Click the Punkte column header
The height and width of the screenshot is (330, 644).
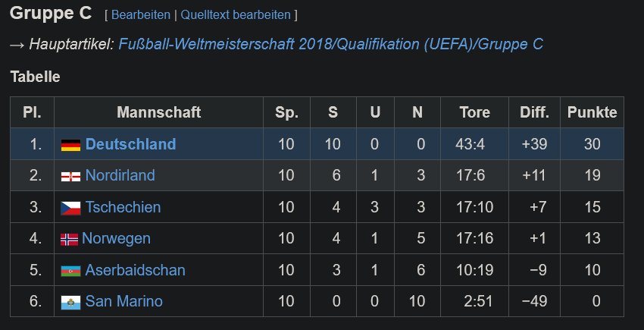[592, 112]
